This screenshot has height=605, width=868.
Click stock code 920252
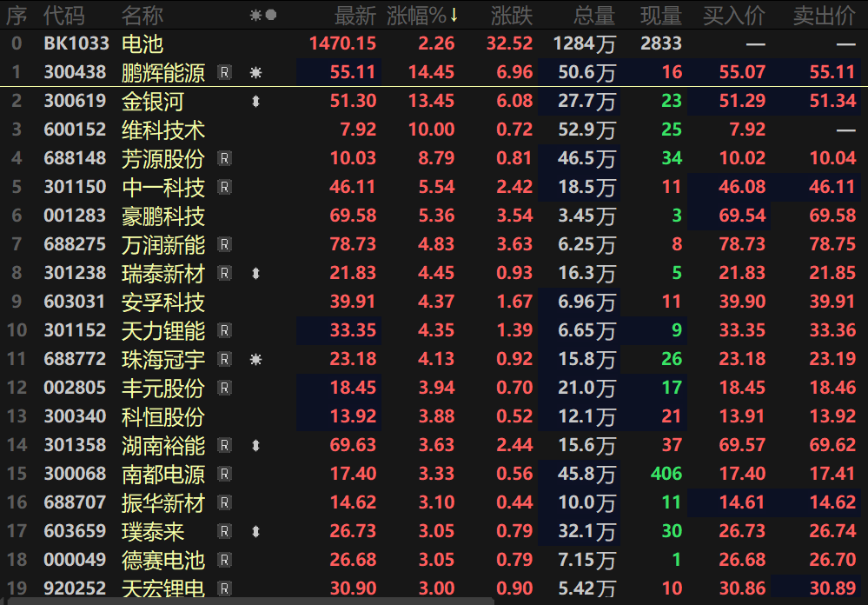(x=75, y=588)
